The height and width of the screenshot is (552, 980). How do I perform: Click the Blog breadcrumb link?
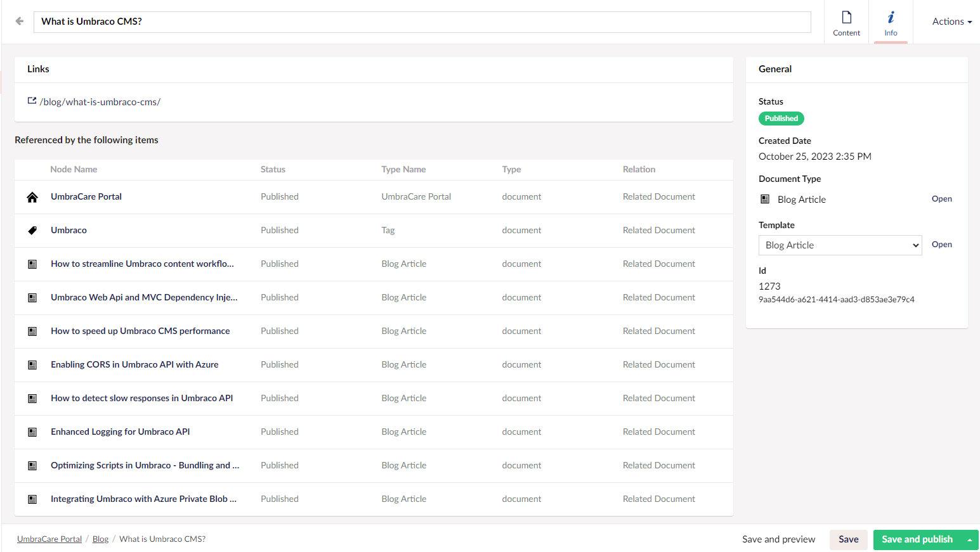click(x=100, y=539)
